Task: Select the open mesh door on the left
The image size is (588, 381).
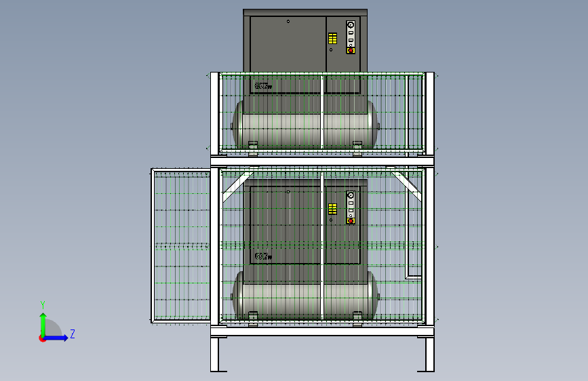Action: (181, 245)
